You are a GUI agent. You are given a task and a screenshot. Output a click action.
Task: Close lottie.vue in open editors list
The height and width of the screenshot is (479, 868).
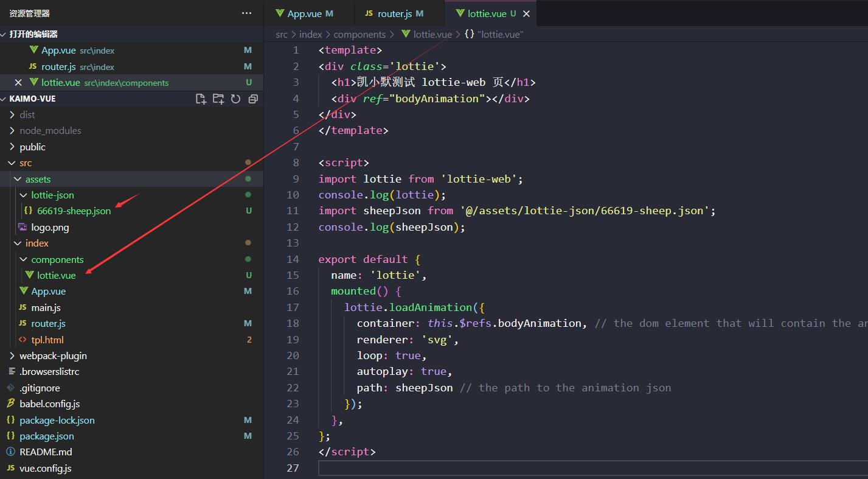18,82
